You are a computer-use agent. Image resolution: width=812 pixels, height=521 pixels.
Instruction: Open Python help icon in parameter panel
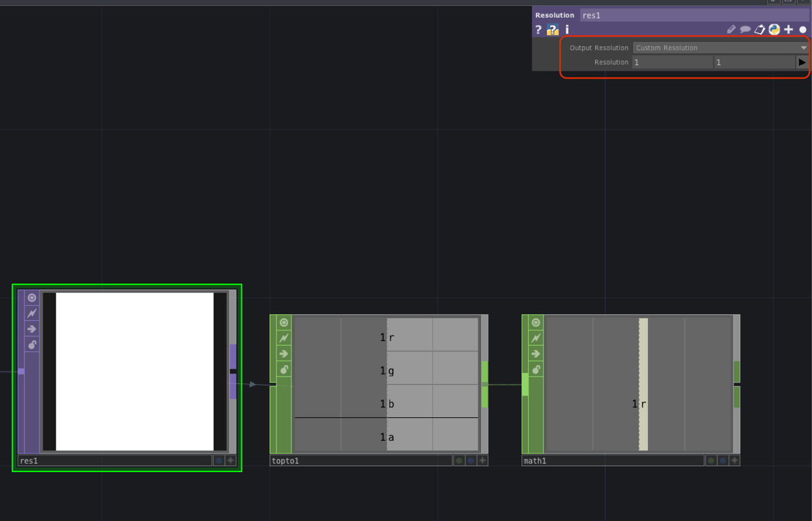[552, 30]
